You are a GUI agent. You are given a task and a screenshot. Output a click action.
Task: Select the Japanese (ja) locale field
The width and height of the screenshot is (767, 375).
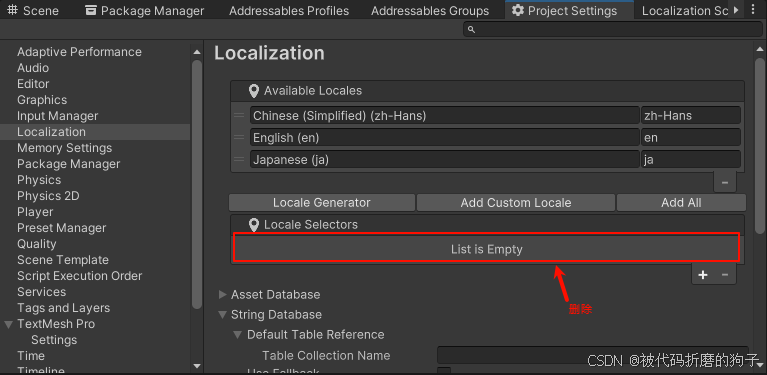445,159
